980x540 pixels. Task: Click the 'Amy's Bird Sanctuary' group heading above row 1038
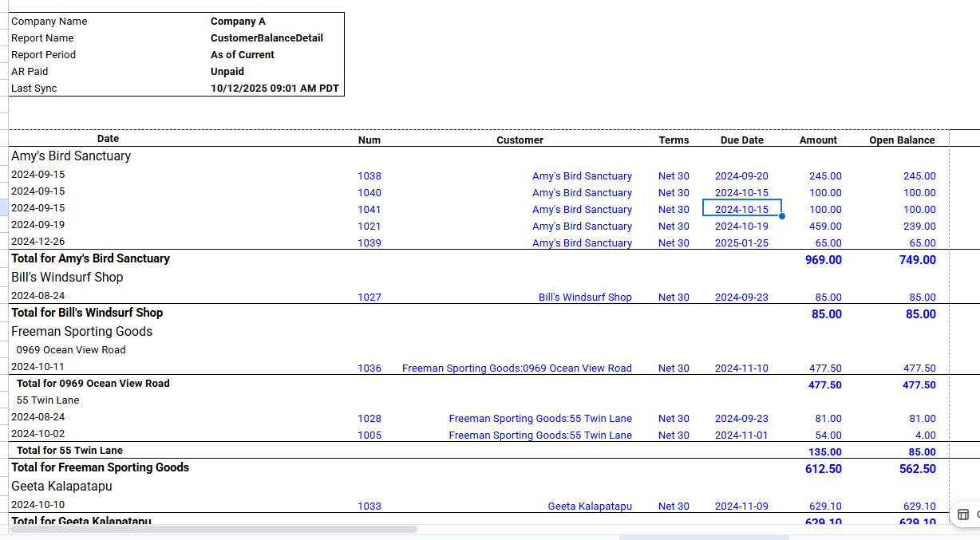coord(71,156)
